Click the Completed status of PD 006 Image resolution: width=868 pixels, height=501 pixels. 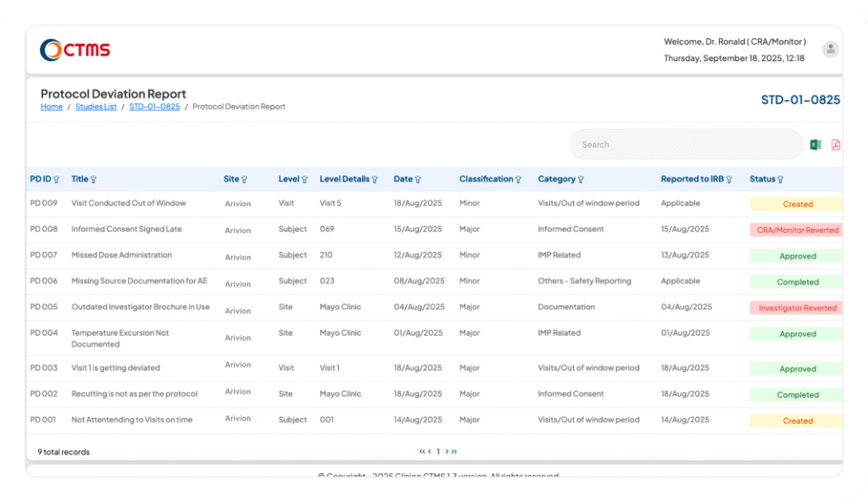coord(797,282)
